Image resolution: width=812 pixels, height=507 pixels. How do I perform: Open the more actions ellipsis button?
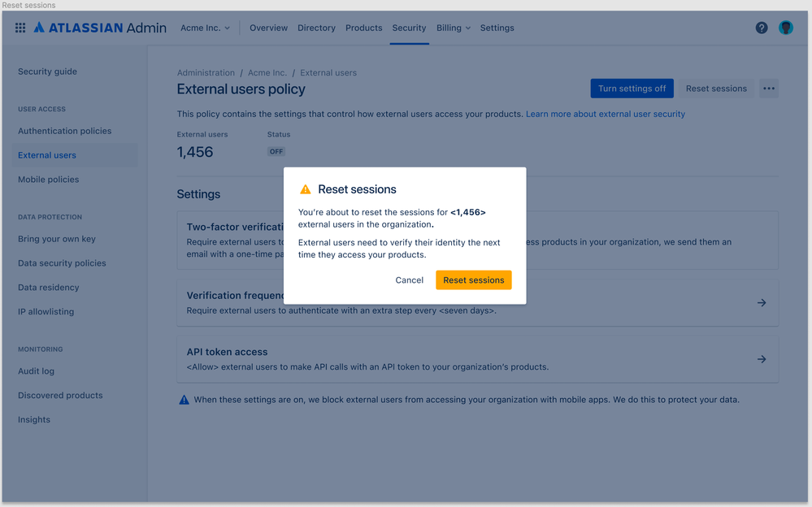point(768,89)
